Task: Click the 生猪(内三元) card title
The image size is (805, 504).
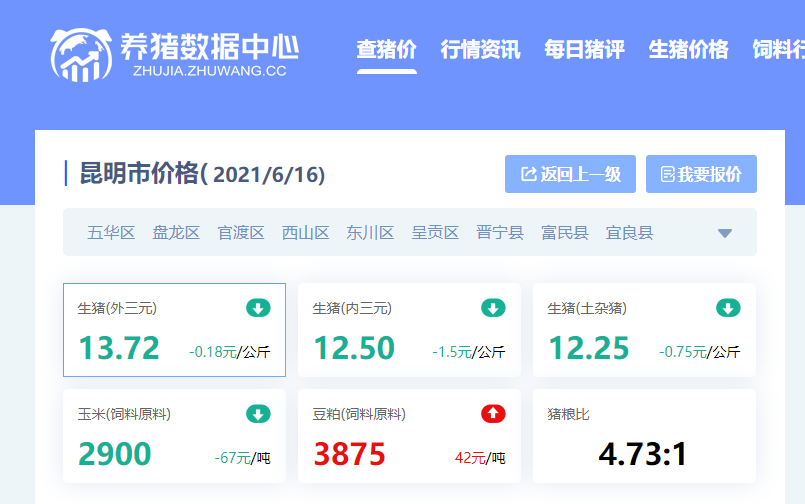Action: (352, 308)
